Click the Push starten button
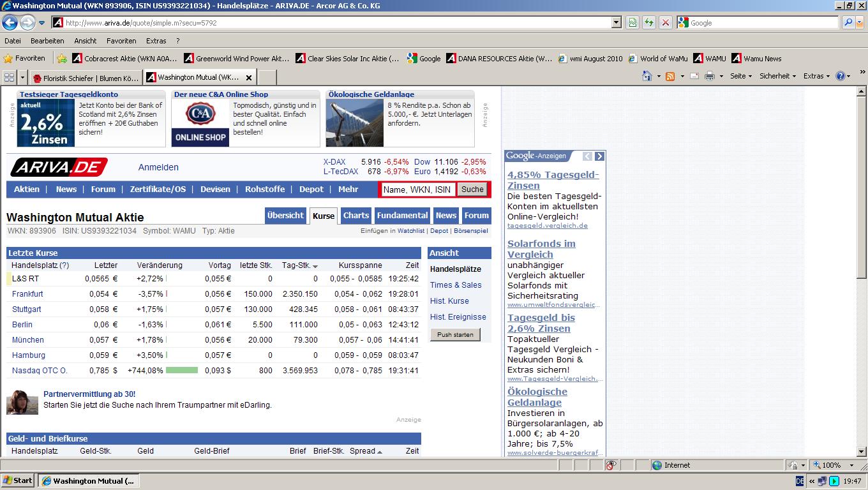The height and width of the screenshot is (490, 868). click(x=455, y=335)
